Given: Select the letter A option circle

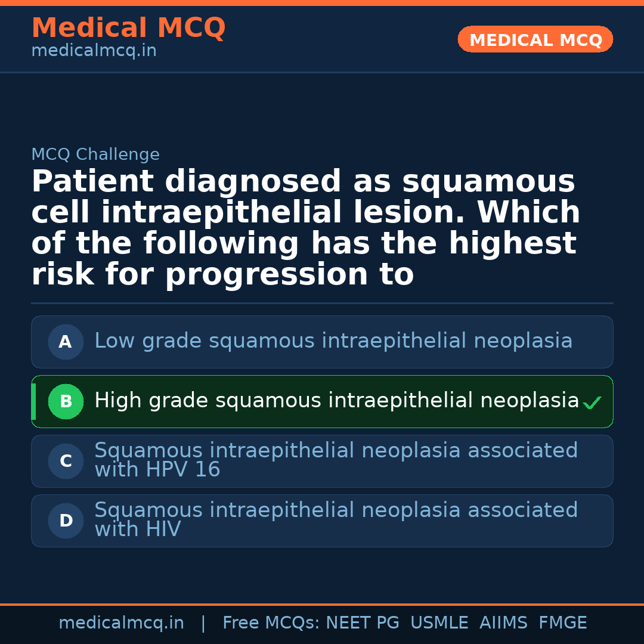Looking at the screenshot, I should coord(66,342).
